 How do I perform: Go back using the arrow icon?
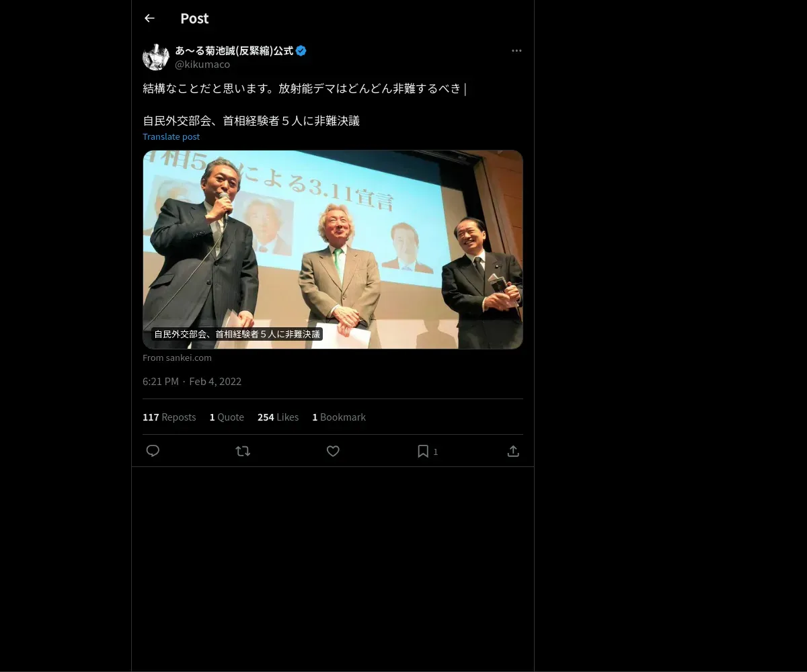pyautogui.click(x=149, y=18)
